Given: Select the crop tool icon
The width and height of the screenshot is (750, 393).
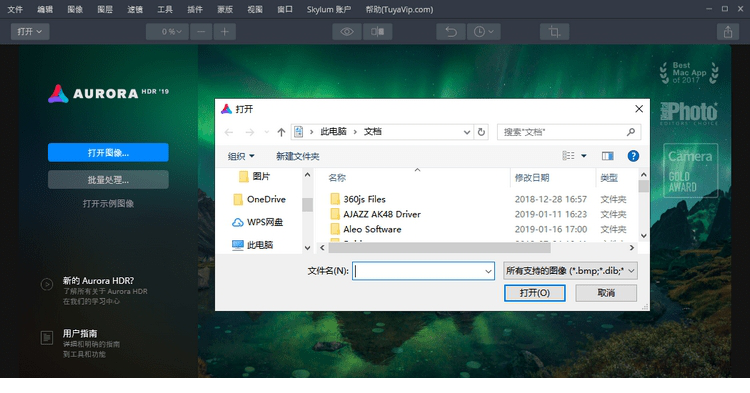Looking at the screenshot, I should 554,32.
